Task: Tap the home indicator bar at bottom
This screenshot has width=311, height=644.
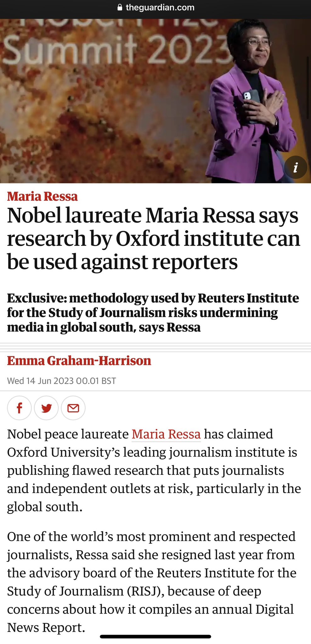Action: tap(155, 636)
